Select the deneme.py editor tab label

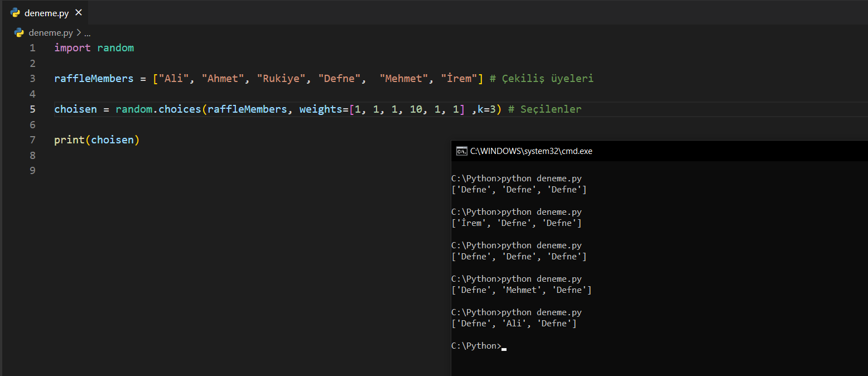tap(46, 13)
